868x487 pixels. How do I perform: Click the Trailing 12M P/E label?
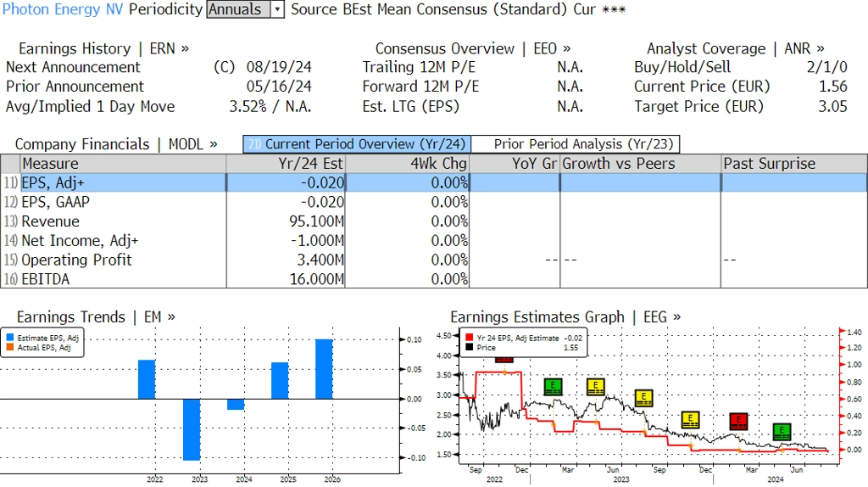419,67
